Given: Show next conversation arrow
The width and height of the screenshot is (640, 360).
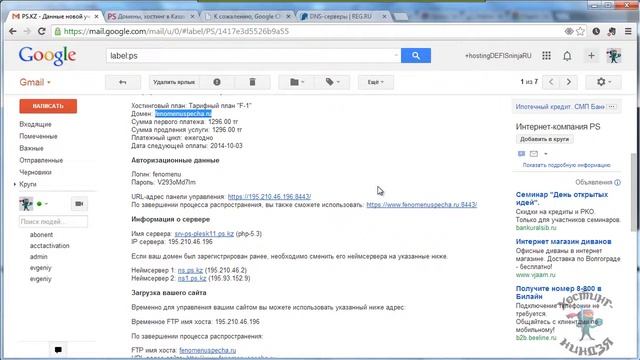Looking at the screenshot, I should 569,82.
